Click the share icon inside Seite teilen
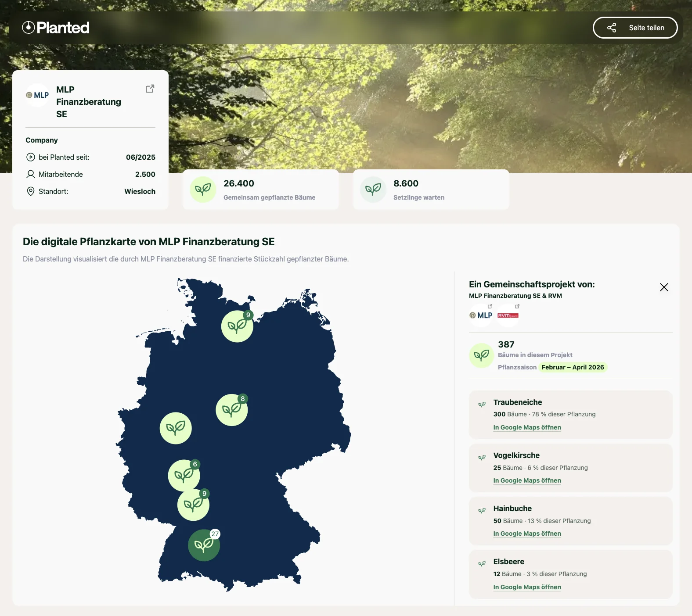Screen dimensions: 692x616 coord(612,28)
